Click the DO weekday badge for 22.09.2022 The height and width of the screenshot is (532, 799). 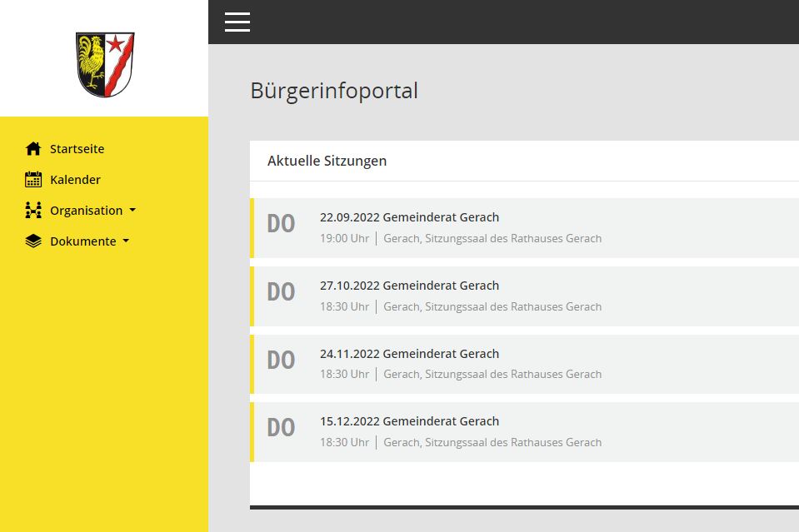281,224
